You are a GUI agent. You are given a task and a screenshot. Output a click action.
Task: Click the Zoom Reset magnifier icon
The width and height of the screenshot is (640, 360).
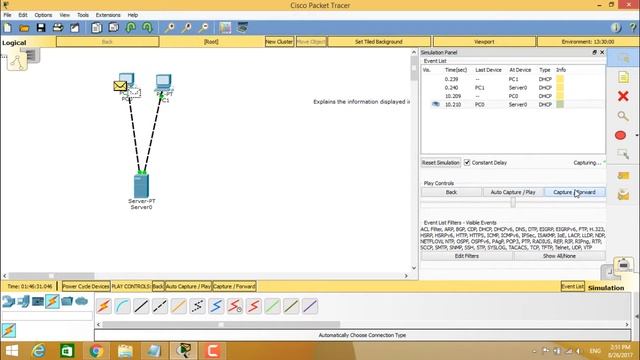coord(187,28)
